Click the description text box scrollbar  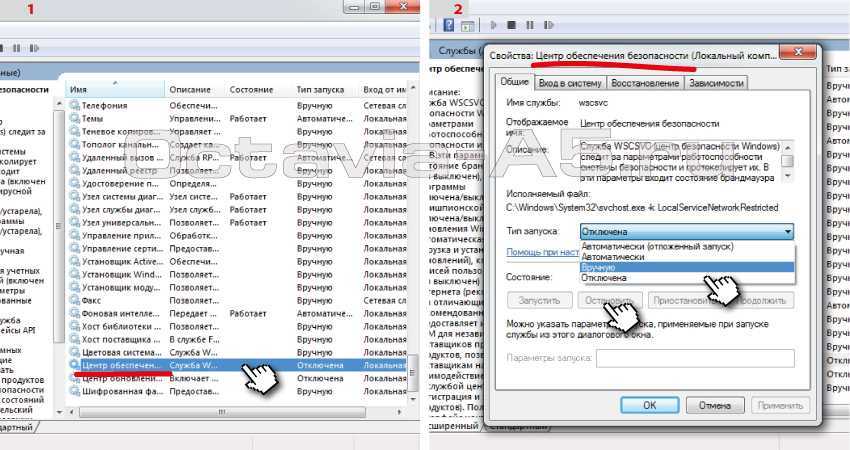click(788, 160)
